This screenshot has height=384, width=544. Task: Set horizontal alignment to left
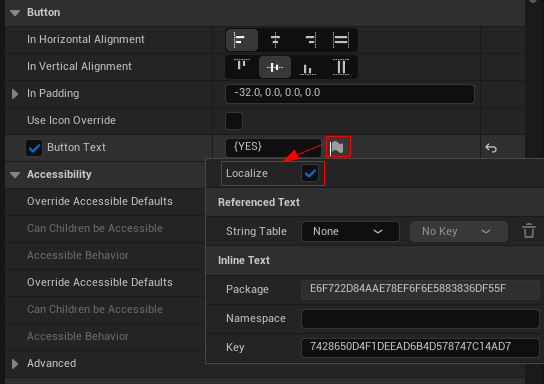tap(241, 40)
